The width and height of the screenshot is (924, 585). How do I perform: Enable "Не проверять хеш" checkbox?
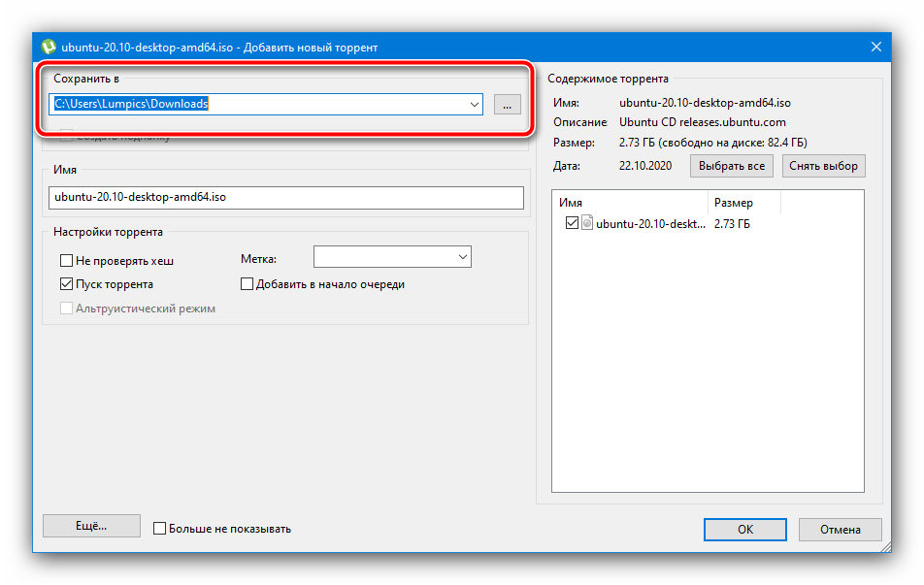tap(67, 261)
